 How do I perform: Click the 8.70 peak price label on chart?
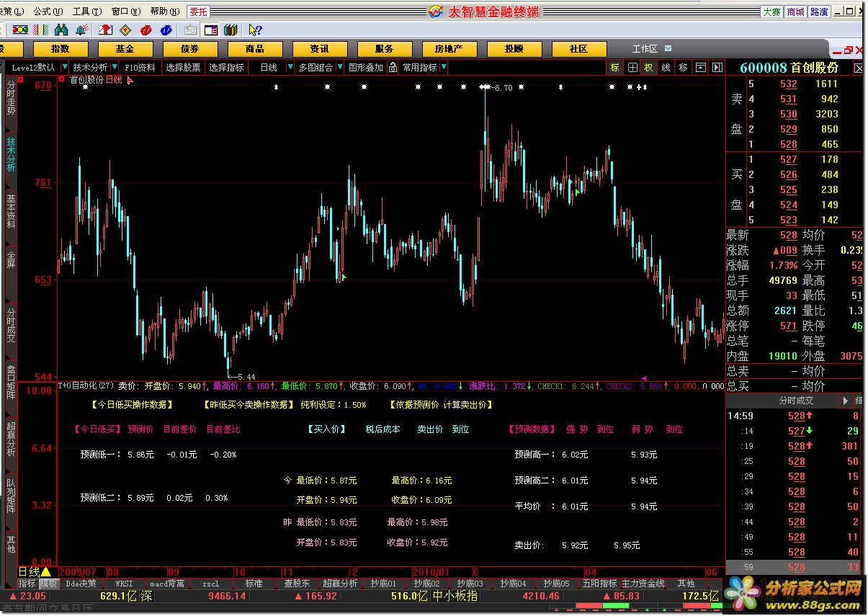tap(504, 88)
